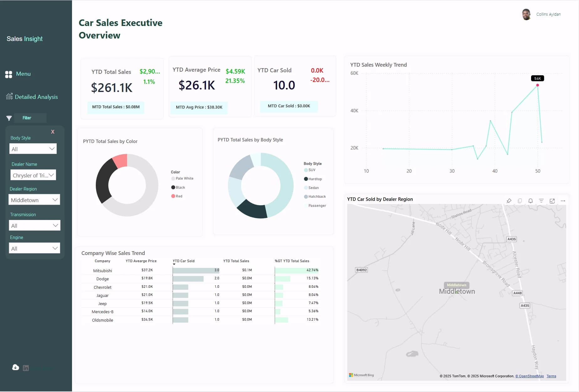
Task: Open the LinkedIn icon in sidebar
Action: [26, 368]
